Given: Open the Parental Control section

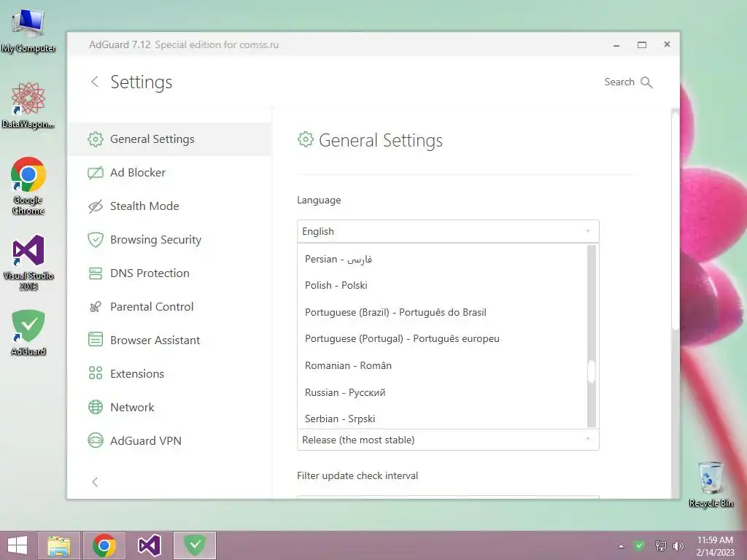Looking at the screenshot, I should click(169, 307).
